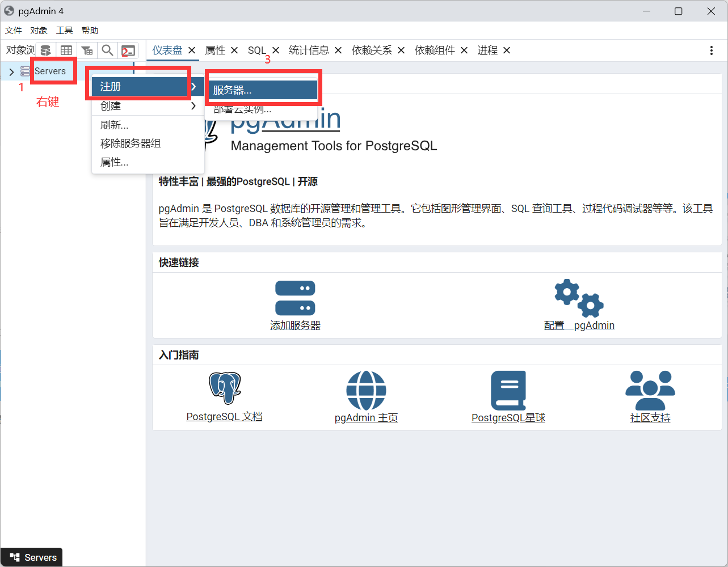Open the 工具 menu in menu bar
Screen dimensions: 728x567
pyautogui.click(x=64, y=31)
